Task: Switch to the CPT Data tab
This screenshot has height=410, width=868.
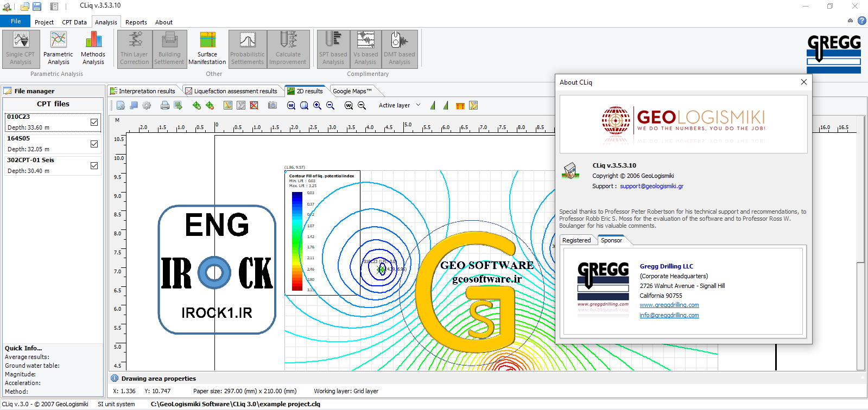Action: (74, 22)
